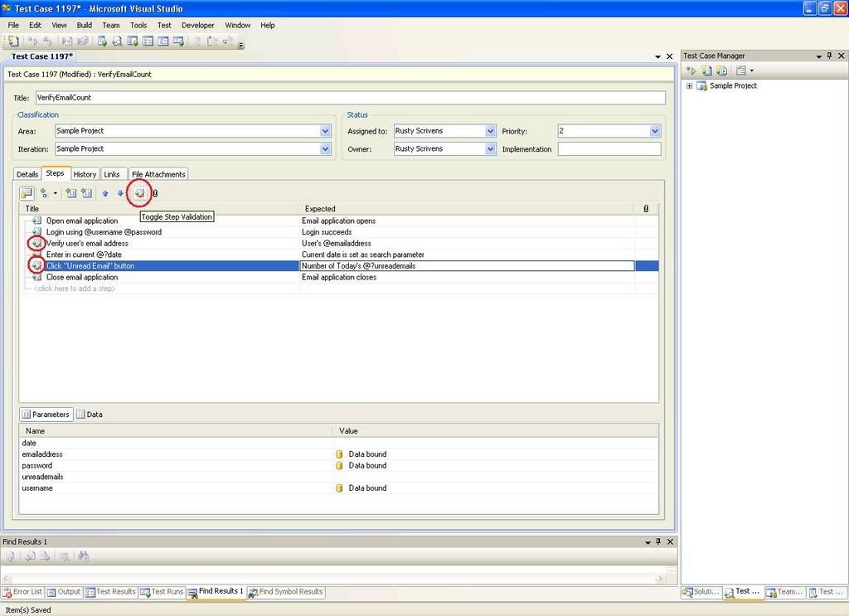Show the Data view button
This screenshot has height=616, width=849.
point(90,414)
